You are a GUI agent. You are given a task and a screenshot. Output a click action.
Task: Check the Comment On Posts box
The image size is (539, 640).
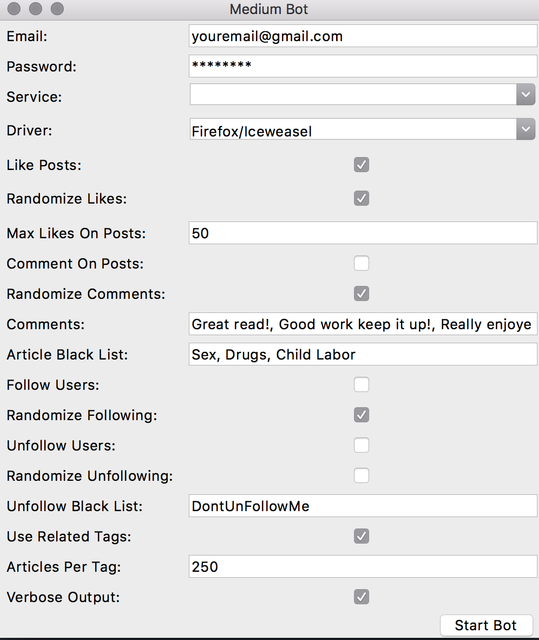362,263
